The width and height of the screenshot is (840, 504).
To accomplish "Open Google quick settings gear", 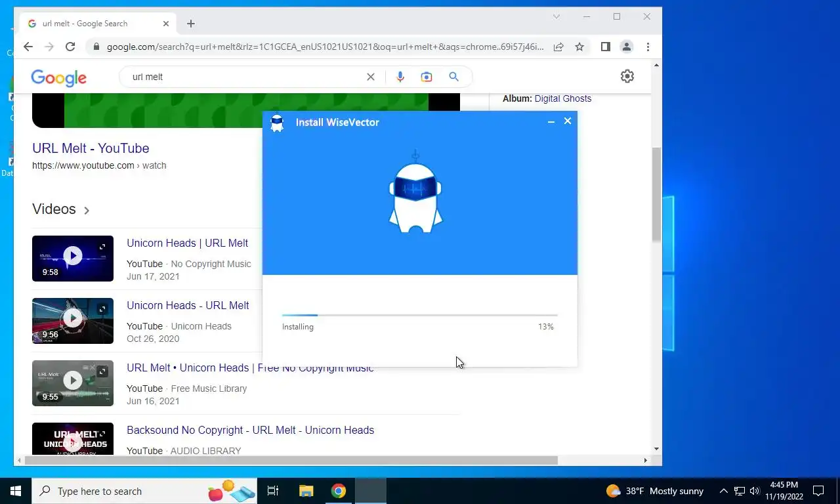I will 627,76.
